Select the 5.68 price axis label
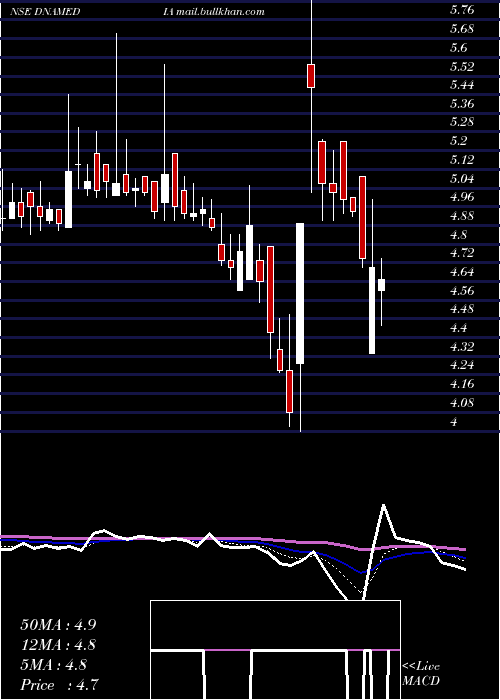 pos(462,29)
